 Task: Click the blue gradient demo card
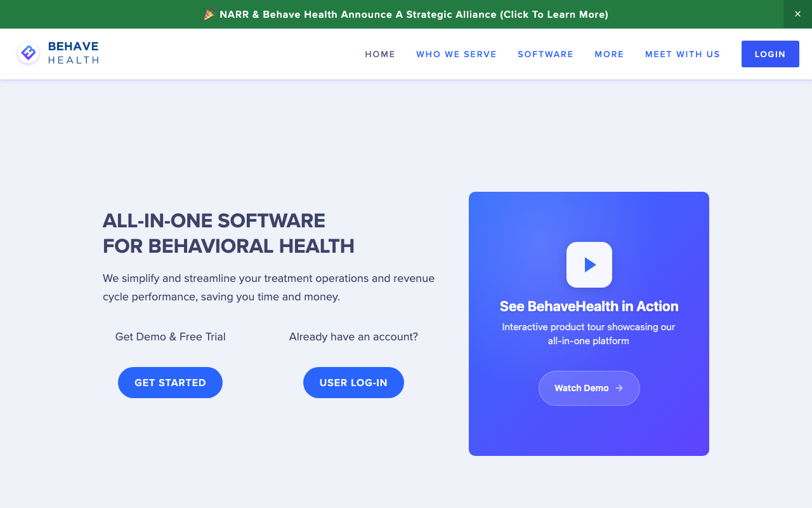[589, 432]
